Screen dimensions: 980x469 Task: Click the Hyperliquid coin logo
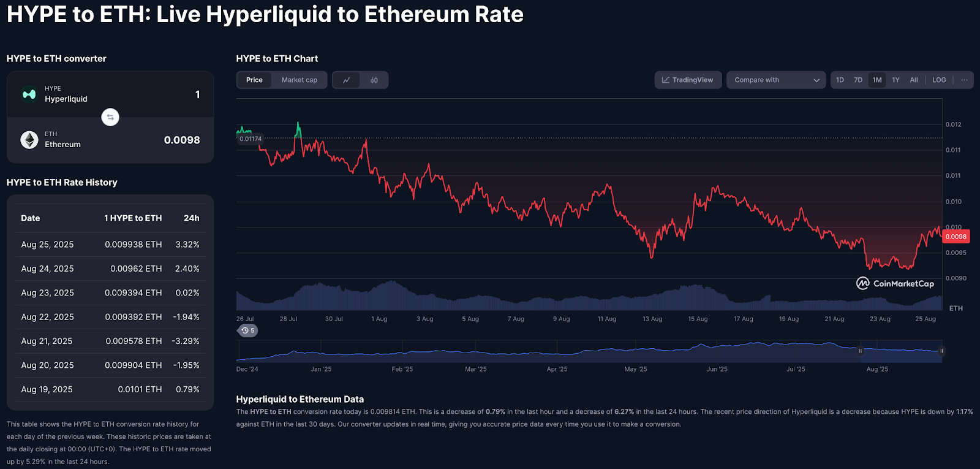pos(29,94)
